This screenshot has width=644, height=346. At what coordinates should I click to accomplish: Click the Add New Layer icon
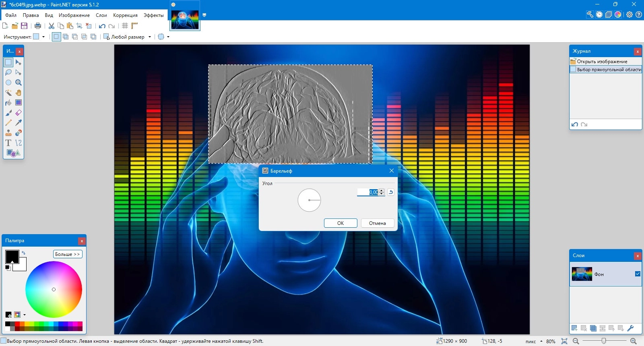pyautogui.click(x=574, y=328)
